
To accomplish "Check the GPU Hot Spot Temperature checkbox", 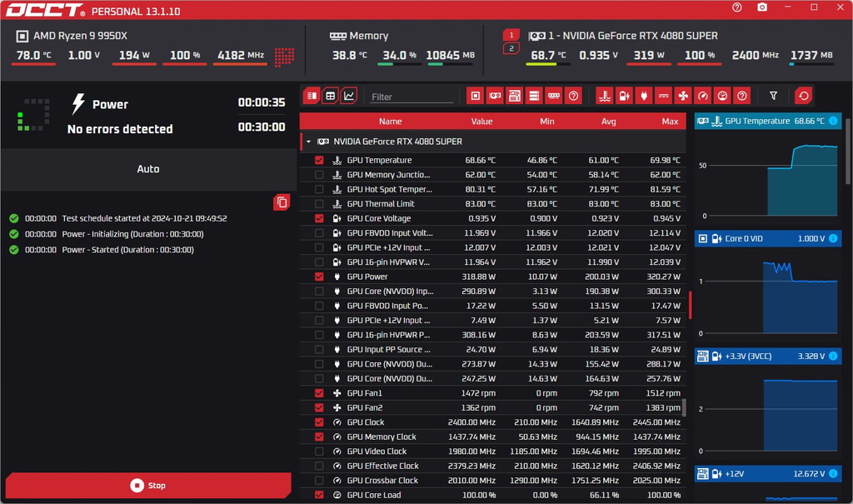I will click(x=319, y=189).
